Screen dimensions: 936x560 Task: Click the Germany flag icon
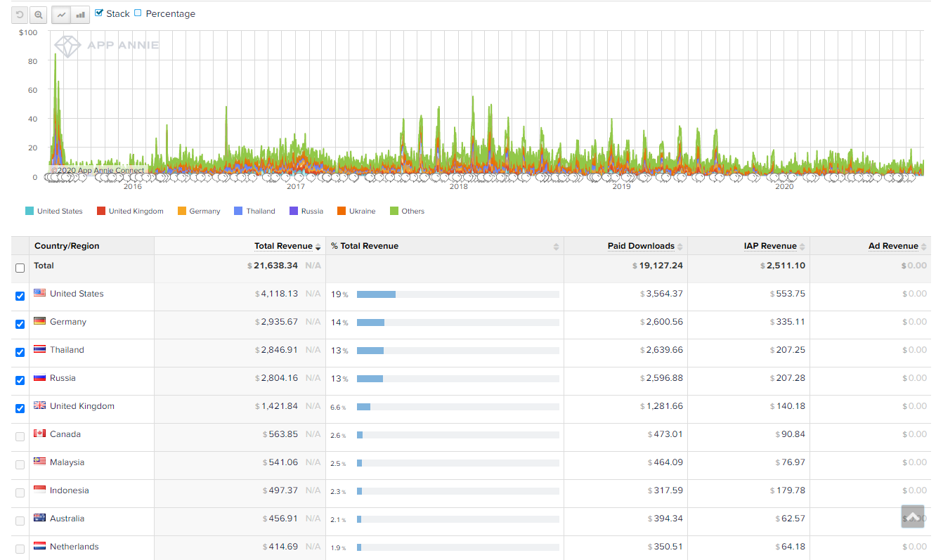click(x=40, y=321)
